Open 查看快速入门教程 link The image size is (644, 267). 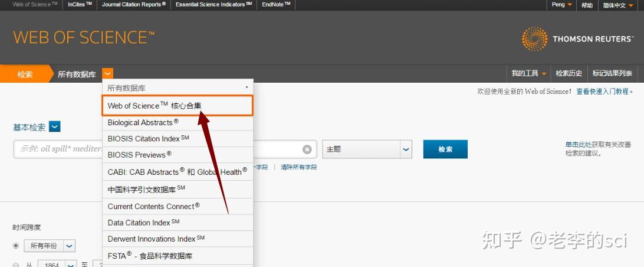point(604,92)
